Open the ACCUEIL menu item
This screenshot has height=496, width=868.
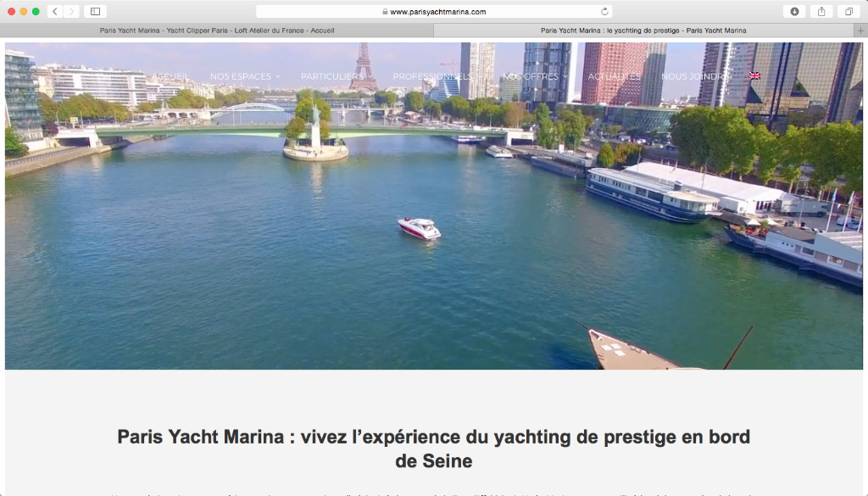[x=170, y=76]
